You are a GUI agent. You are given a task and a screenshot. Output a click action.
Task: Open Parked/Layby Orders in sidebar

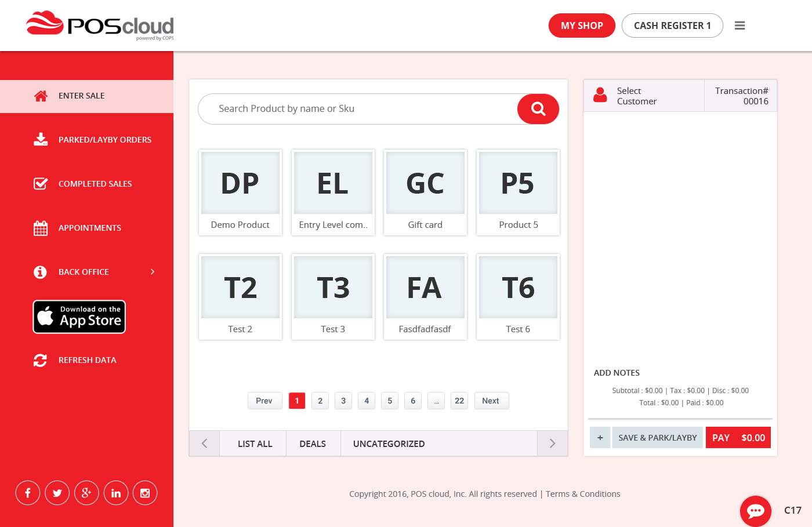pyautogui.click(x=104, y=140)
